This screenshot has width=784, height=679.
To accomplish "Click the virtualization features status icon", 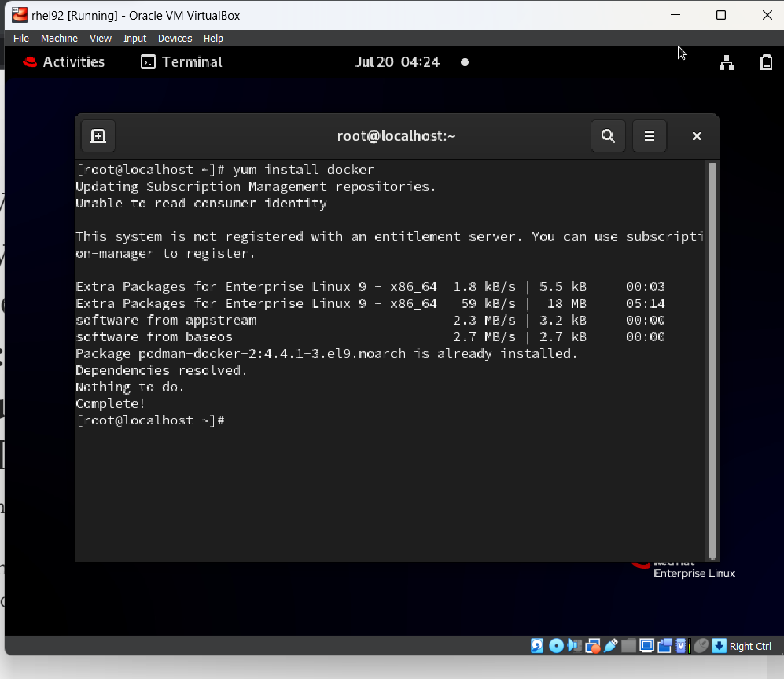I will [x=683, y=645].
